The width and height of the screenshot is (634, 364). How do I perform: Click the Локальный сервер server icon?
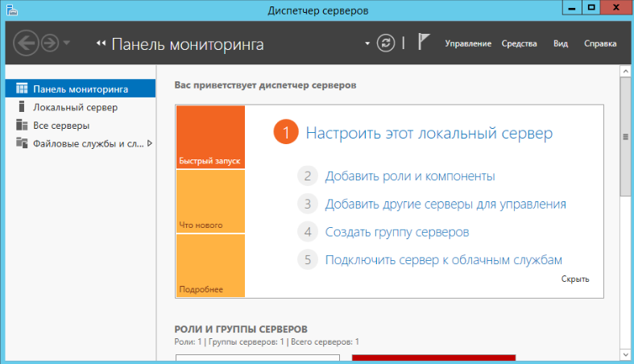click(22, 106)
